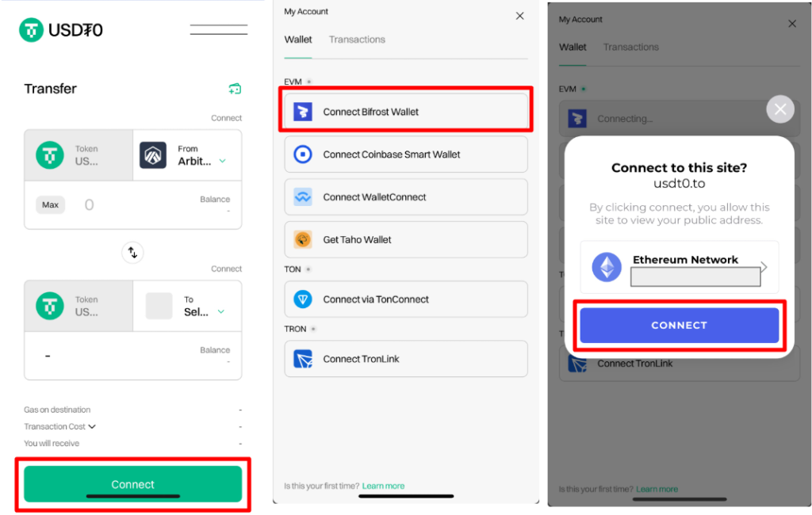Choose Connect via TonConnect option

pyautogui.click(x=406, y=299)
